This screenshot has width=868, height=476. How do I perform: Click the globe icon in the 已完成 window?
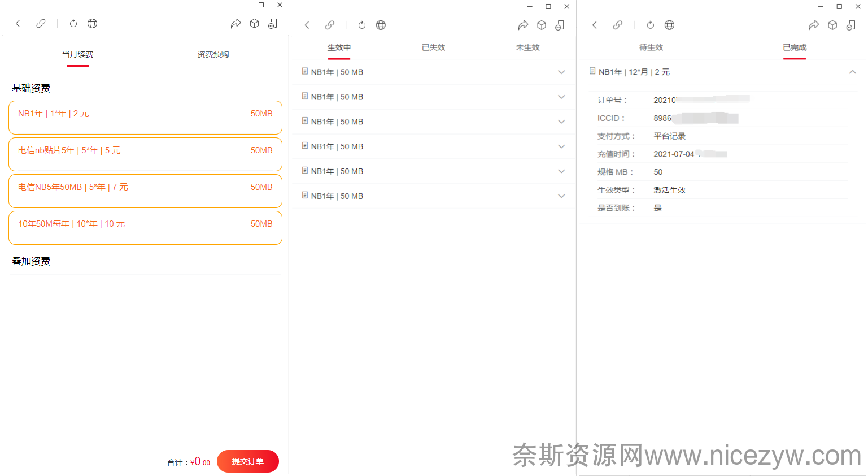pos(669,25)
